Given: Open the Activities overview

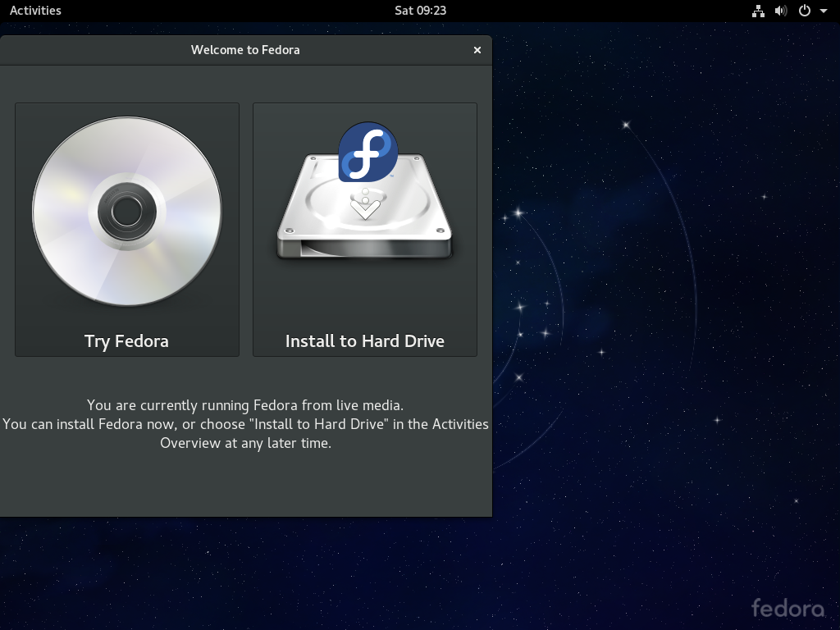Looking at the screenshot, I should tap(35, 11).
